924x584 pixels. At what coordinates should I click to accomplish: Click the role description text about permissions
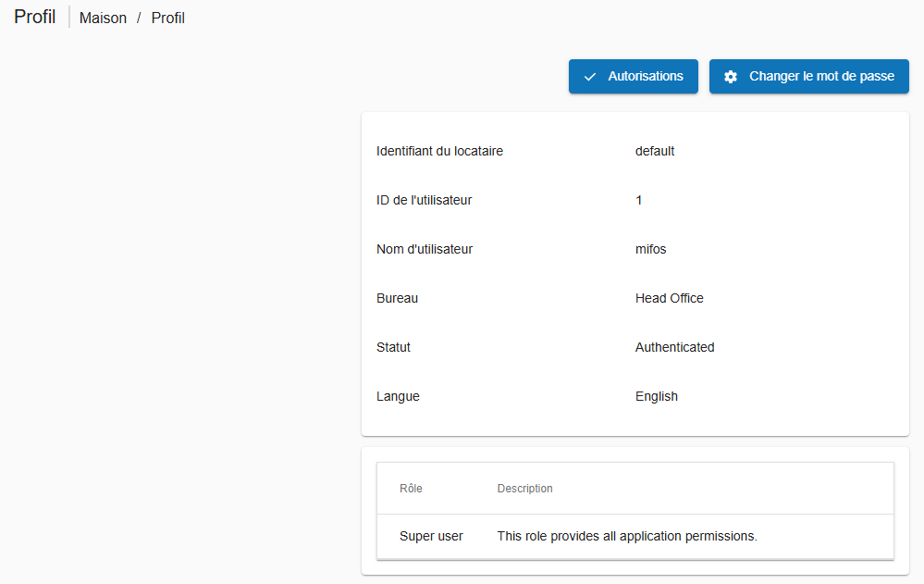click(627, 536)
